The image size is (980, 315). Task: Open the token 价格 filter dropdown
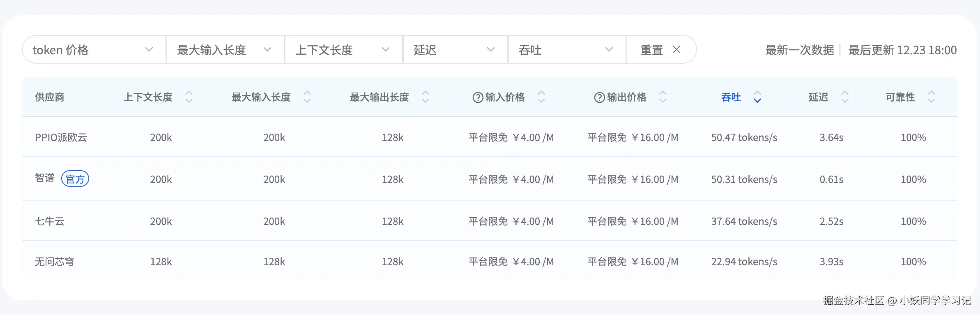(x=94, y=50)
